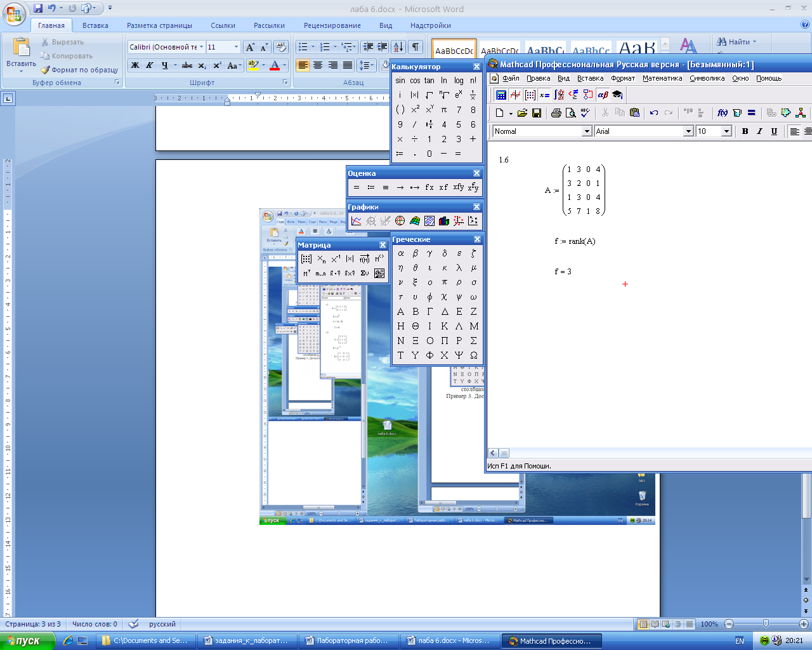The width and height of the screenshot is (812, 650).
Task: Toggle Underline in Mathcad's format bar
Action: 774,131
